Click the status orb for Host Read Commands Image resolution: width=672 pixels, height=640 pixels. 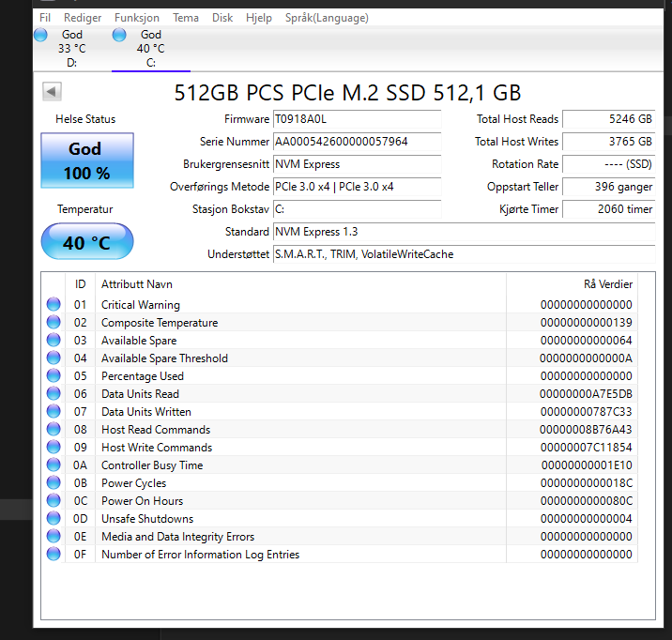click(x=53, y=429)
